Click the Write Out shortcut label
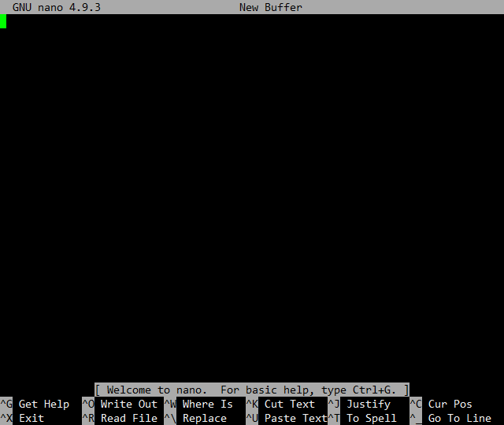Image resolution: width=504 pixels, height=425 pixels. tap(129, 404)
